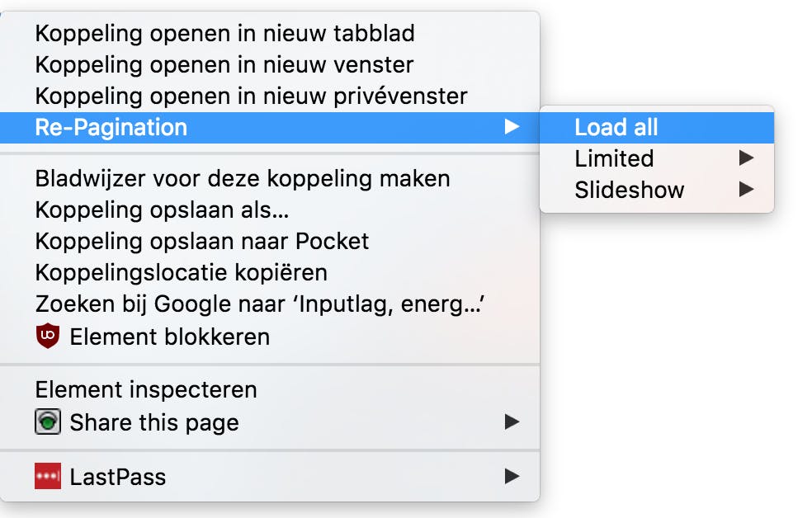Open the Share this page submenu arrow
Image resolution: width=812 pixels, height=518 pixels.
512,422
